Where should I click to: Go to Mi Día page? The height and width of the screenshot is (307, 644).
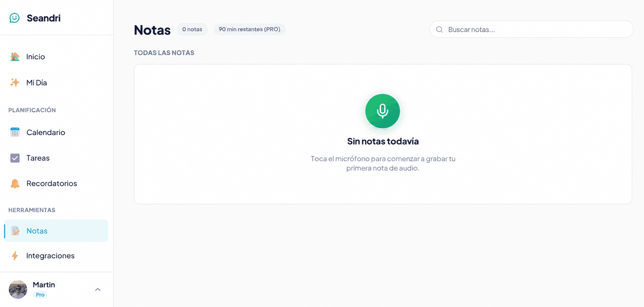(56, 82)
